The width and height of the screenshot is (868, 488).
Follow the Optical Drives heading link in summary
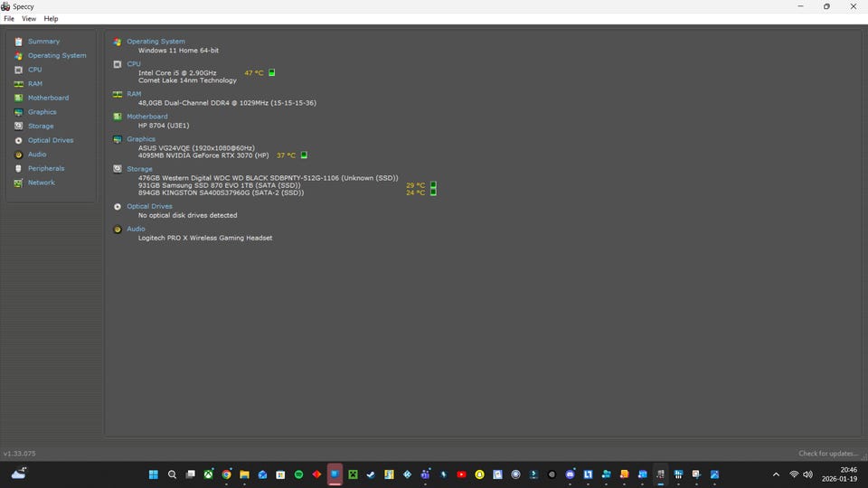coord(149,206)
